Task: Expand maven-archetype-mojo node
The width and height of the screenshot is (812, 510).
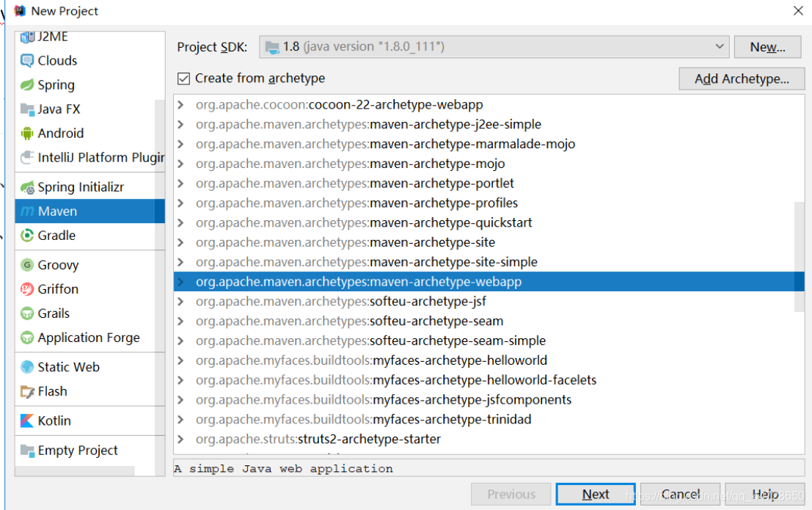Action: [x=180, y=164]
